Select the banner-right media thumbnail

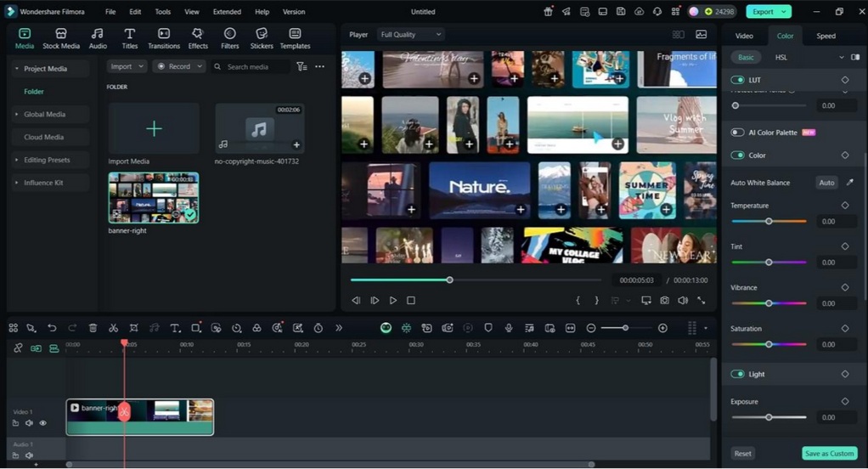pyautogui.click(x=154, y=198)
